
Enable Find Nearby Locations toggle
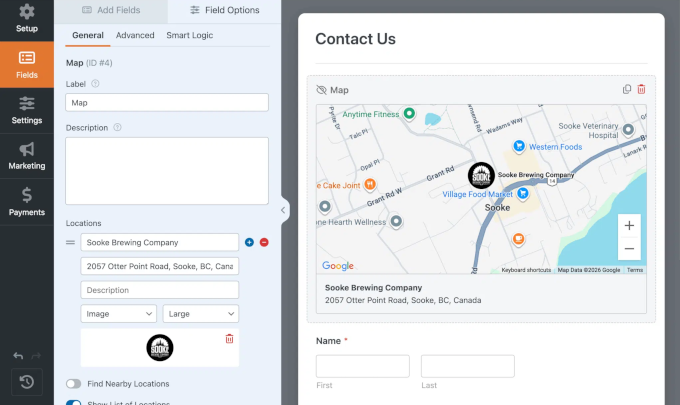pyautogui.click(x=74, y=384)
